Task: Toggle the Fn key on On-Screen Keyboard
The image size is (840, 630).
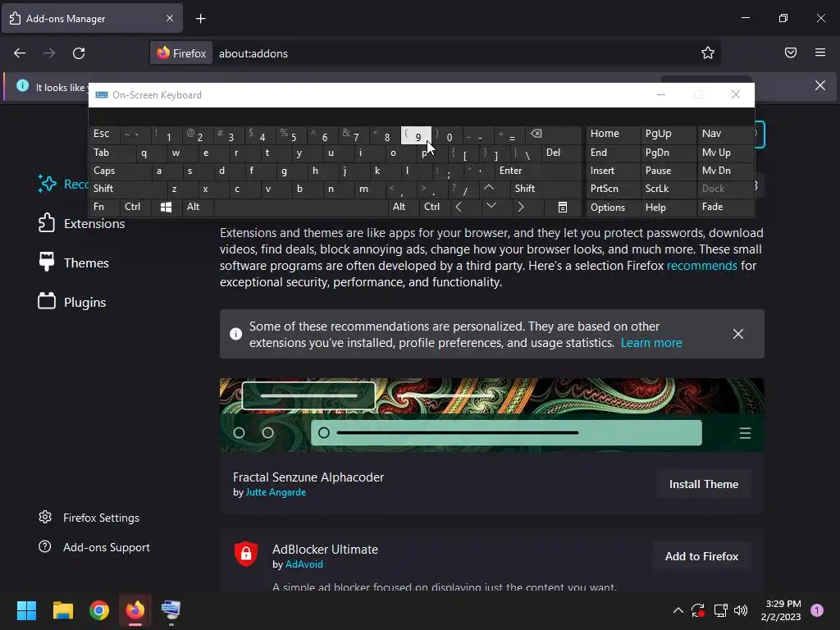Action: tap(104, 207)
